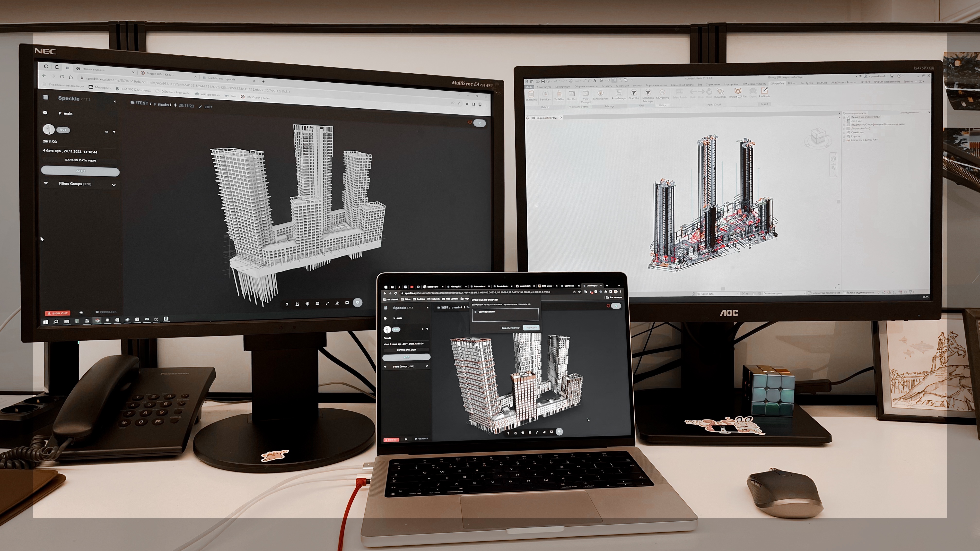Click the screenshot camera icon in Speckle viewer
The height and width of the screenshot is (551, 980).
(317, 303)
